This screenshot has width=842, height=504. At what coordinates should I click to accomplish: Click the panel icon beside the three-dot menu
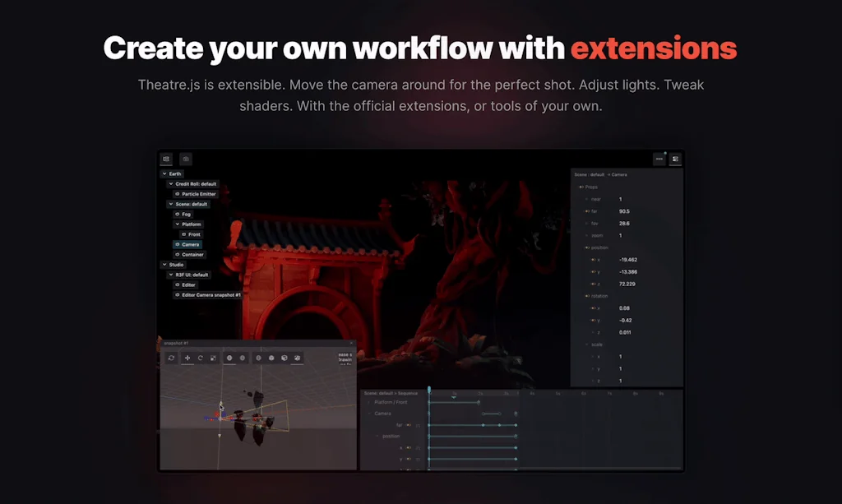675,159
